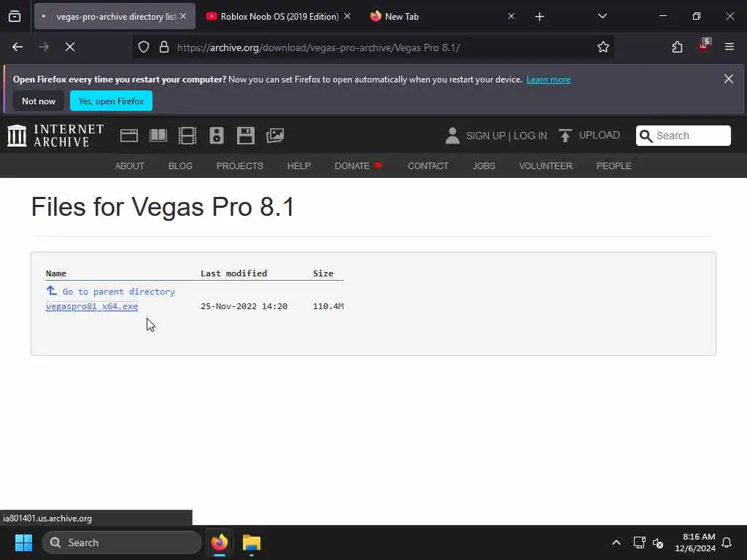This screenshot has width=747, height=560.
Task: Switch to vegas-pro-archive directory listing tab
Action: tap(115, 17)
